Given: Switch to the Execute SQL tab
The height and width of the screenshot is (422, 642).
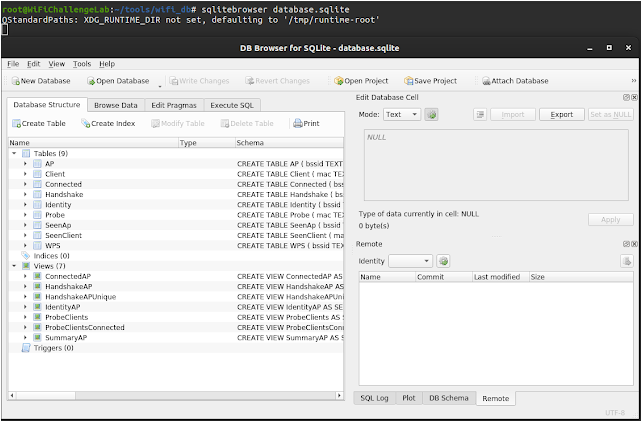Looking at the screenshot, I should (x=232, y=105).
